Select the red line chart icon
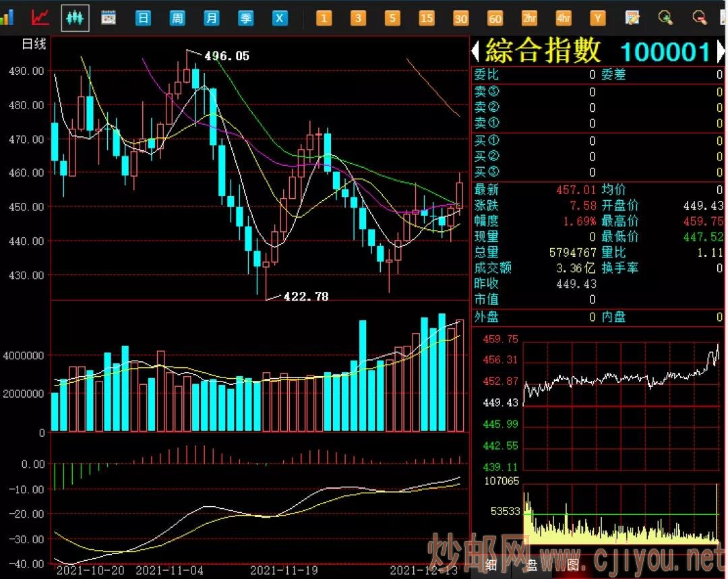 pyautogui.click(x=40, y=18)
